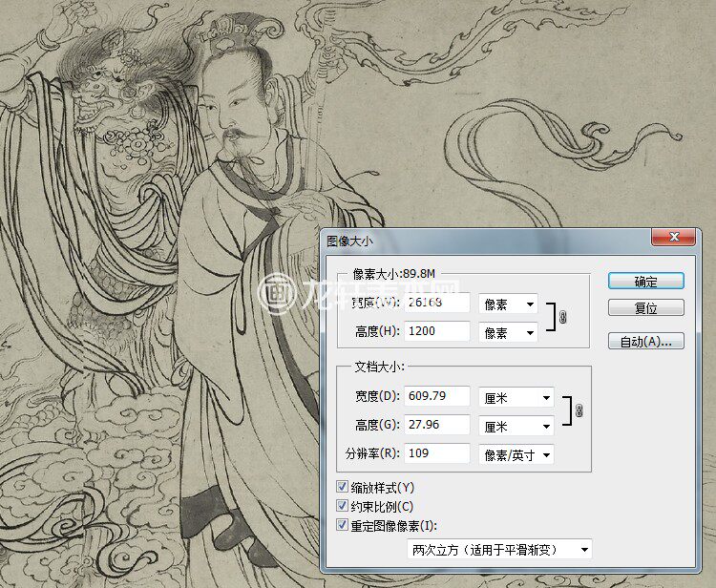This screenshot has height=588, width=716.
Task: Open pixel width unit dropdown 像素
Action: [508, 304]
